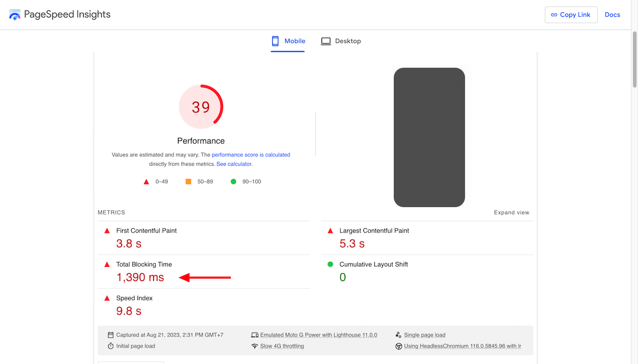638x364 pixels.
Task: Open the Docs link
Action: (613, 15)
